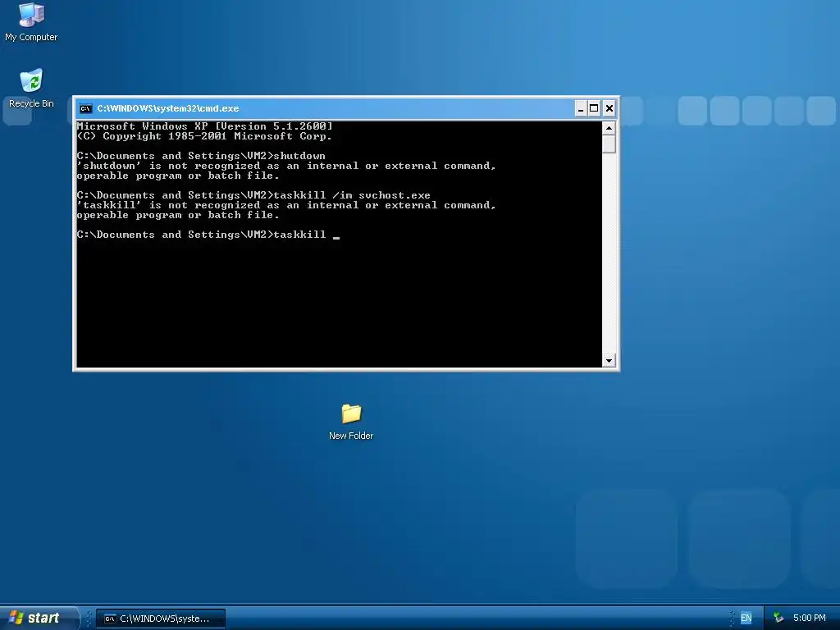Viewport: 840px width, 630px height.
Task: Open the EN language indicator
Action: 746,619
